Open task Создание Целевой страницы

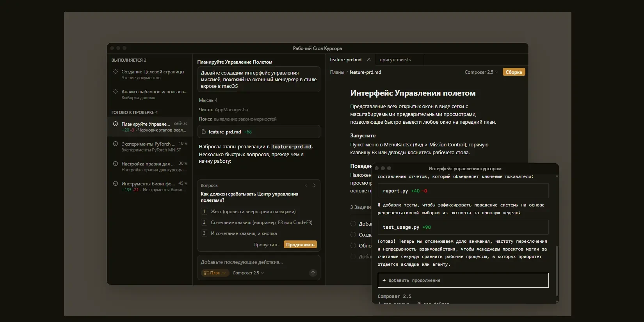[x=150, y=75]
